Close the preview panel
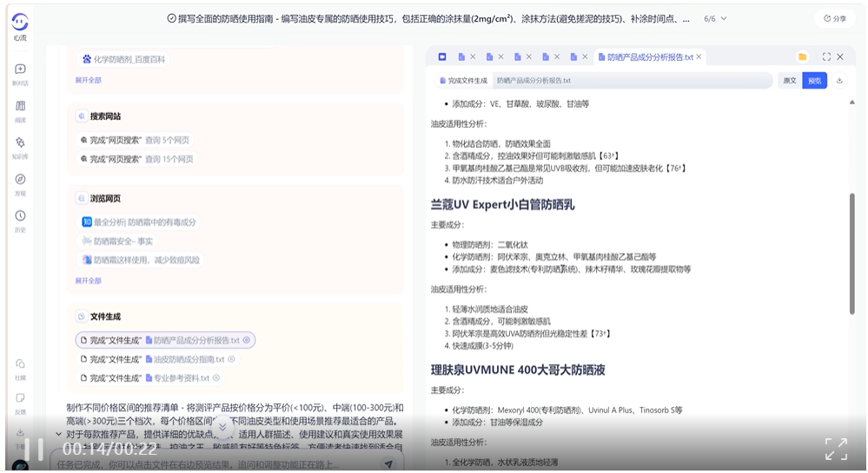 tap(840, 57)
